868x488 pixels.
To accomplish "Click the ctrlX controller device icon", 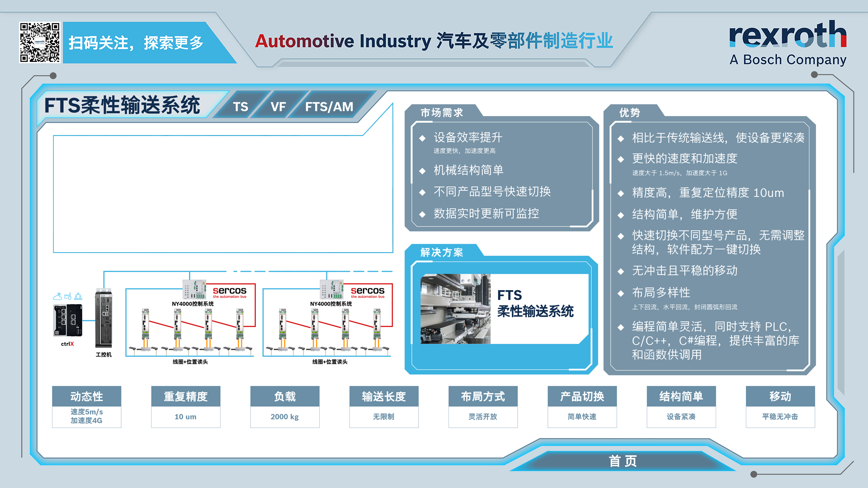I will tap(68, 320).
